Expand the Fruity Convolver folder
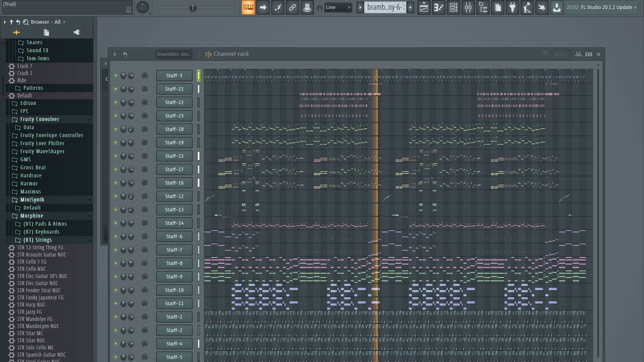Viewport: 644px width, 362px height. [39, 119]
